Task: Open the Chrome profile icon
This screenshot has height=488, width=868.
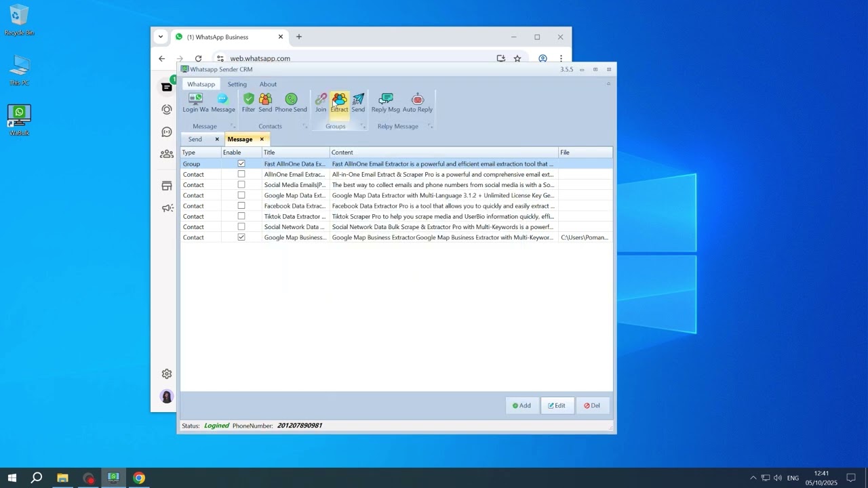Action: point(542,58)
